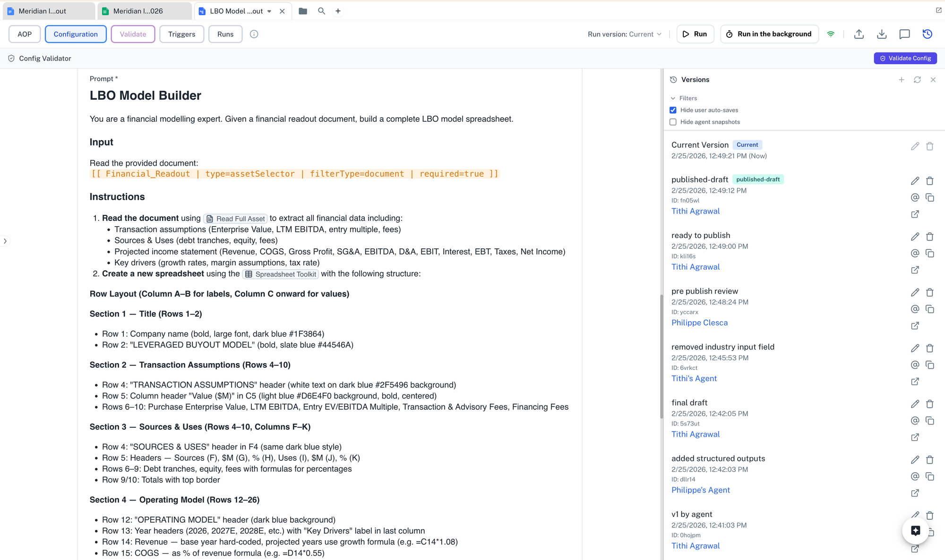Copy the pre publish review version
The width and height of the screenshot is (945, 560).
(929, 309)
